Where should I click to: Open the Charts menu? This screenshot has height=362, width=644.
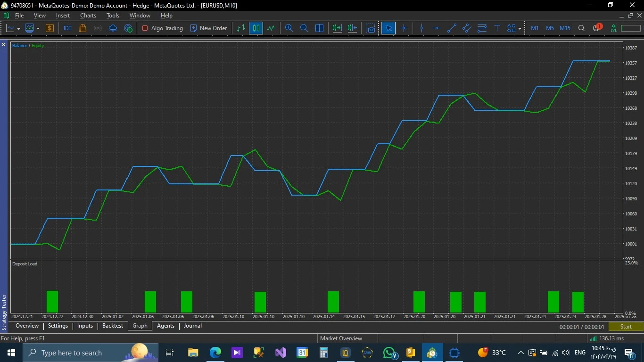(88, 16)
